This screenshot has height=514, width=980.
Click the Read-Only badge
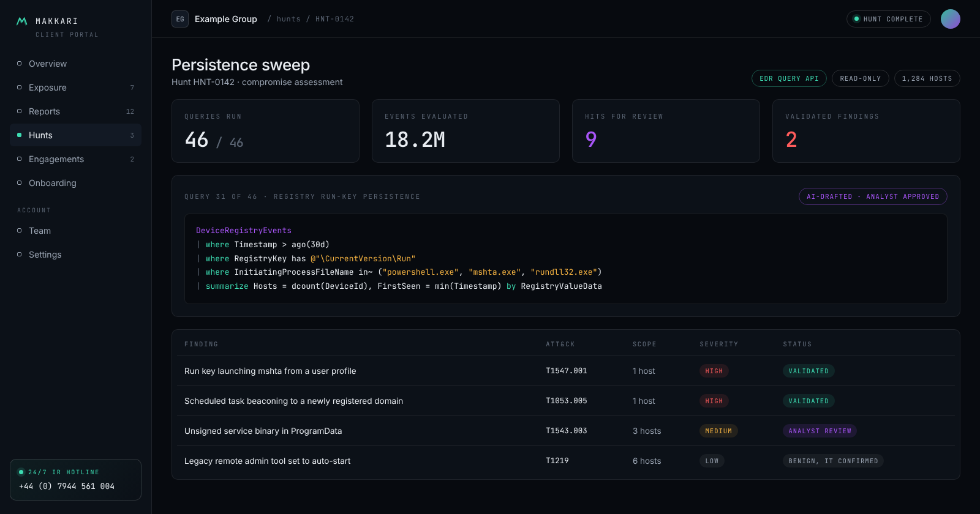pyautogui.click(x=861, y=78)
